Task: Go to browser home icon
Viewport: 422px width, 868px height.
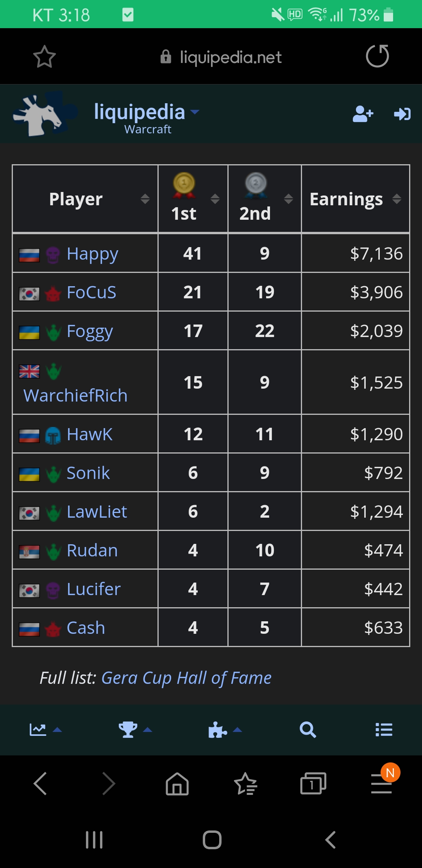Action: [x=177, y=784]
